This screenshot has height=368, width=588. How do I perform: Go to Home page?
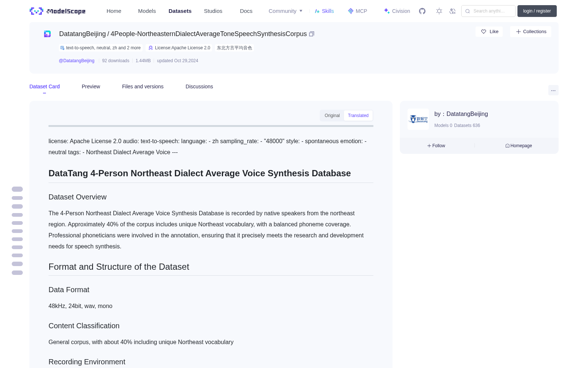114,11
